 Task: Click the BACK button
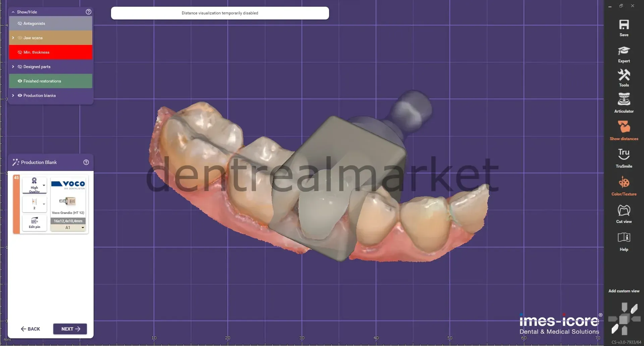(x=30, y=329)
